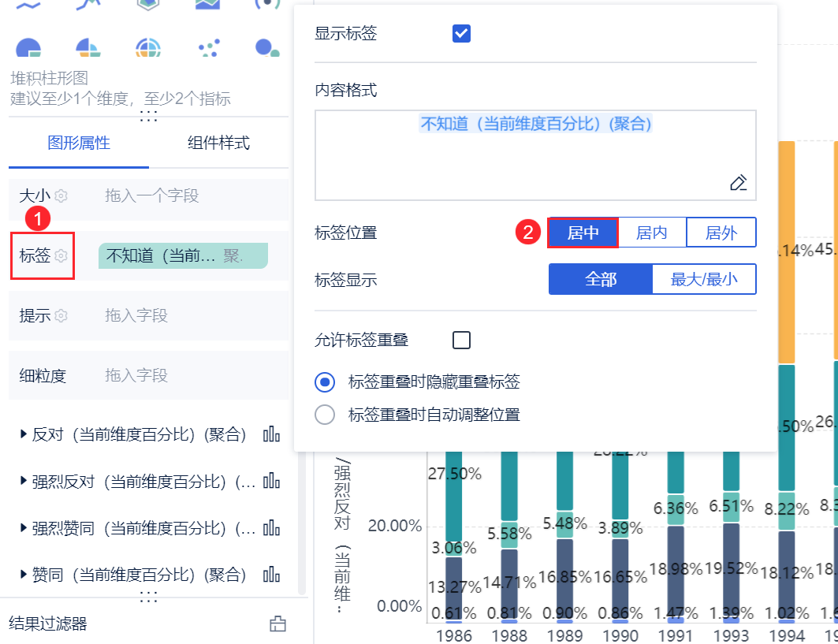The height and width of the screenshot is (644, 838).
Task: Expand the 强烈反对 indicator row
Action: point(23,481)
